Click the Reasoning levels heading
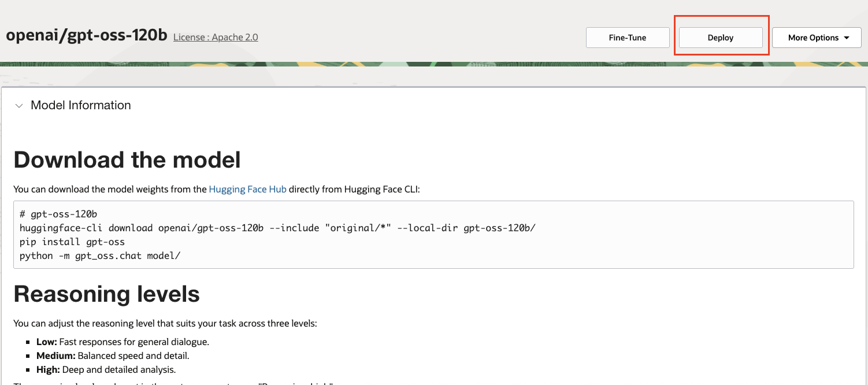 click(107, 294)
